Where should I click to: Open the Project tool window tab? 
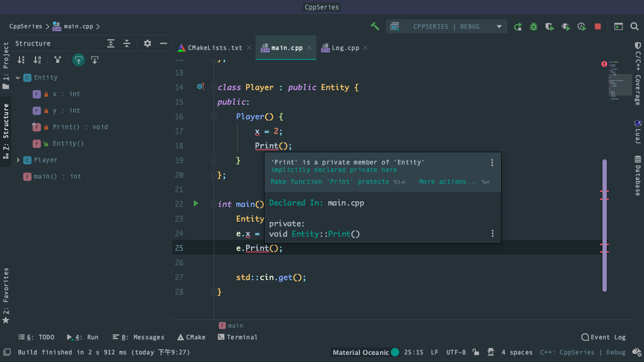point(6,66)
